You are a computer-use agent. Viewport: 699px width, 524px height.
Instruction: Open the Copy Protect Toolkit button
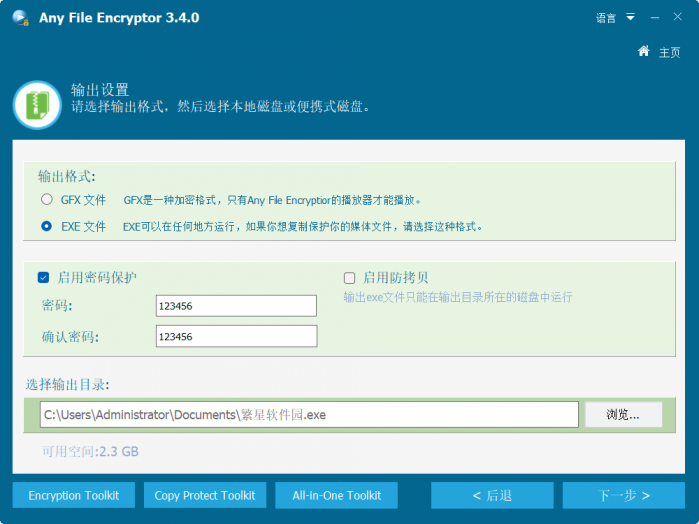tap(205, 495)
